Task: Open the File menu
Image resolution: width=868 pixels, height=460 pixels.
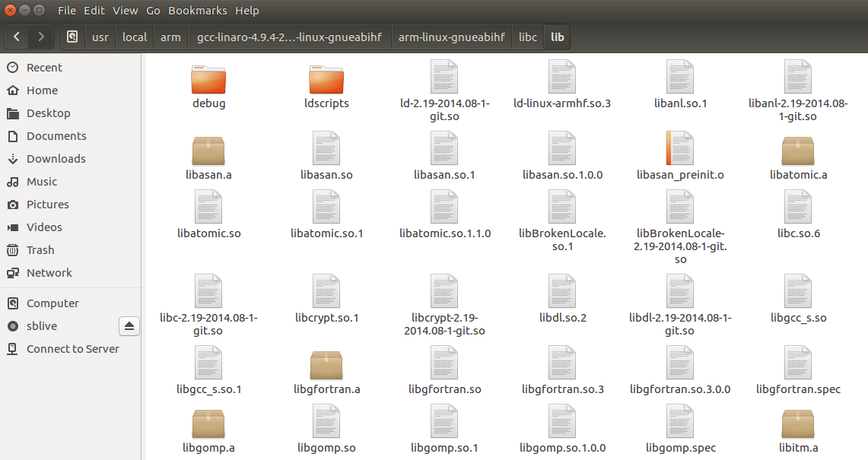Action: tap(66, 11)
